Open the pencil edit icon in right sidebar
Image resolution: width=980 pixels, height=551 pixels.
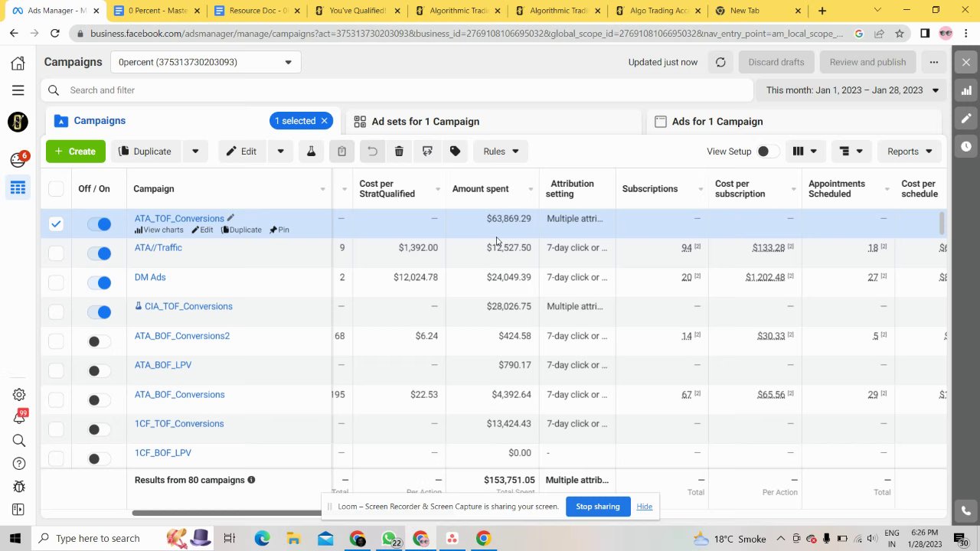(966, 119)
